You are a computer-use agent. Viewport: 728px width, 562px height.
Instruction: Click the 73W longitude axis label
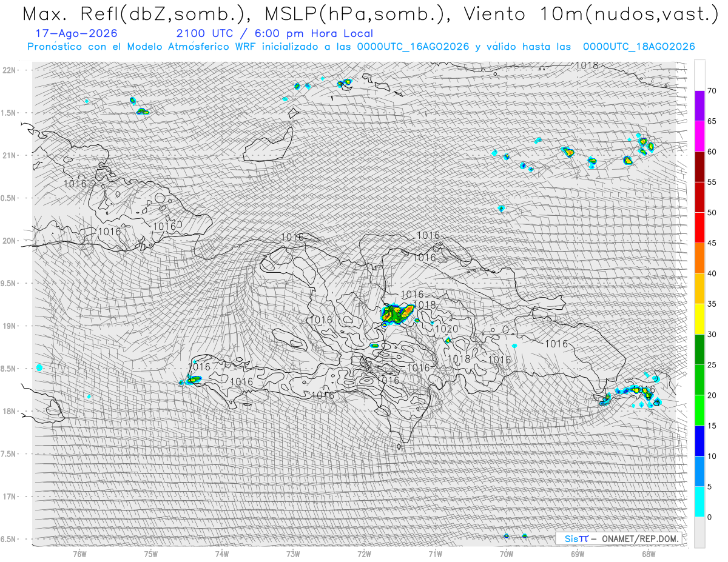click(x=293, y=554)
